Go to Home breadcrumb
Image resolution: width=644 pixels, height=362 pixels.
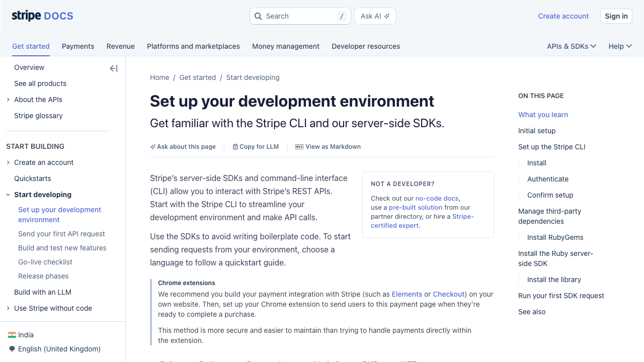pos(159,77)
